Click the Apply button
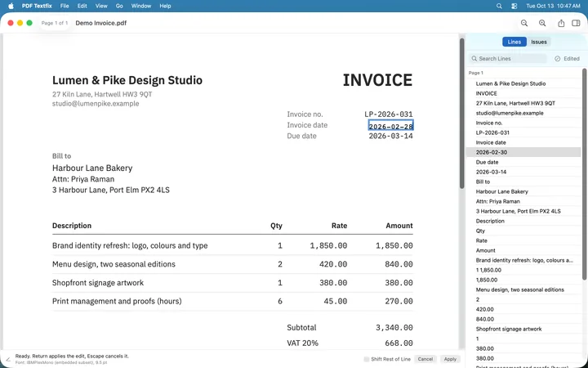Viewport: 588px width, 368px height. (x=450, y=359)
